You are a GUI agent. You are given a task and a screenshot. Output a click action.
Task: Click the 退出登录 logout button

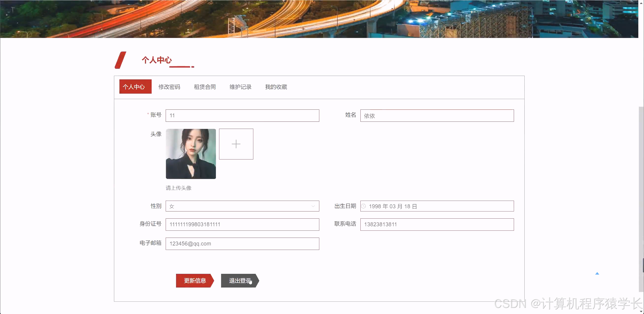239,281
